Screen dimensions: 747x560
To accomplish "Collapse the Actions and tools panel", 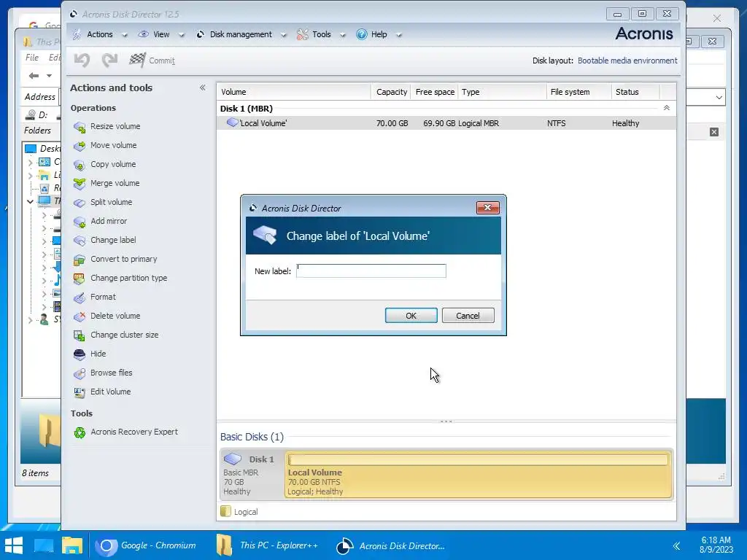I will [x=203, y=87].
